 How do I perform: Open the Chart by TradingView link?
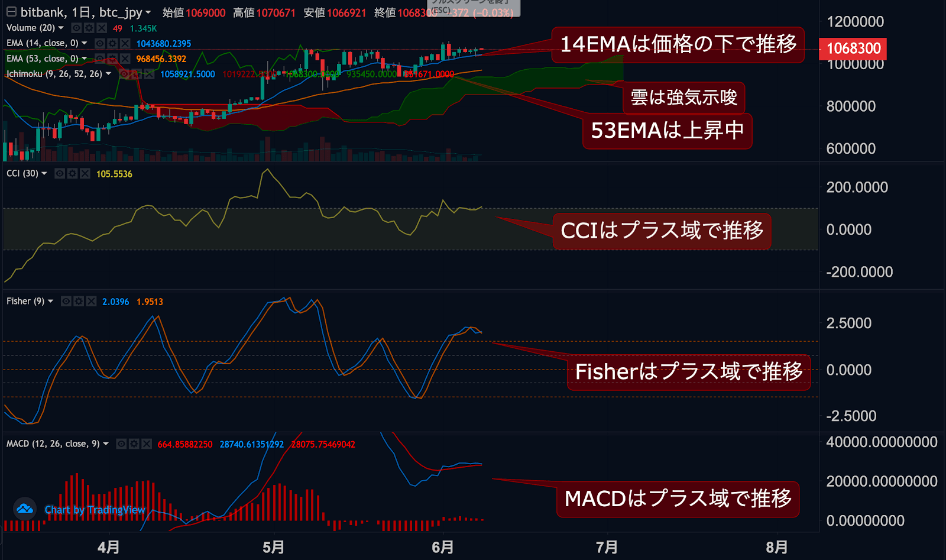point(95,510)
